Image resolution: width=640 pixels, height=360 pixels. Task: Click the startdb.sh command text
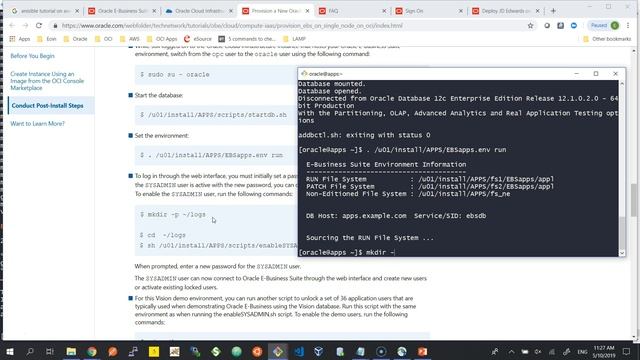[x=213, y=115]
